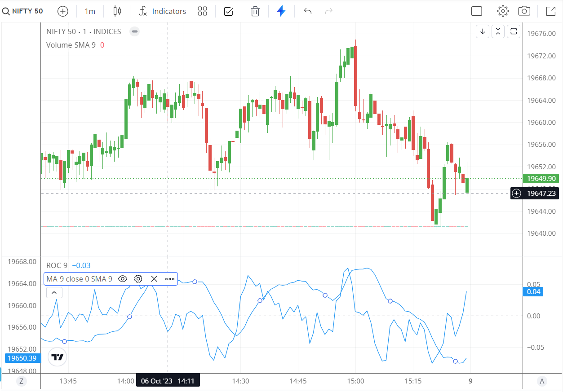Open the chart layout square icon

[477, 11]
